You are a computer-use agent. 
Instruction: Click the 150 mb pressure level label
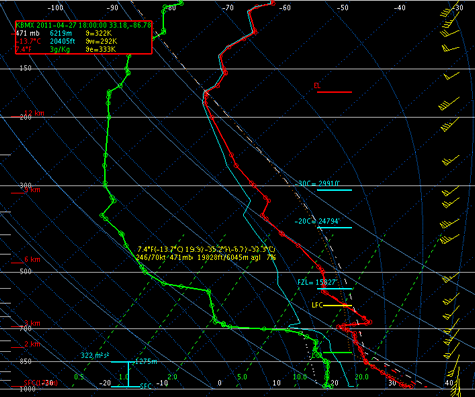tap(25, 68)
